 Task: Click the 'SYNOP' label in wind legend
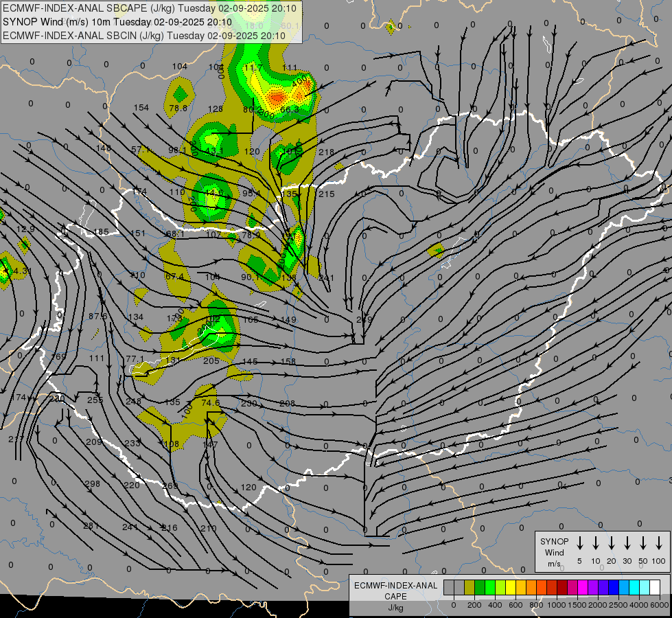tap(554, 541)
